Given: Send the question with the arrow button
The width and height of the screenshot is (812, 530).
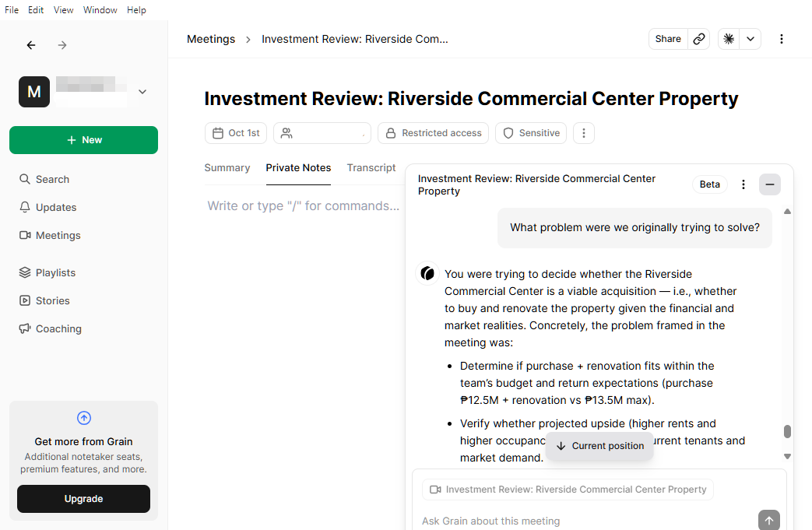Looking at the screenshot, I should pyautogui.click(x=769, y=520).
